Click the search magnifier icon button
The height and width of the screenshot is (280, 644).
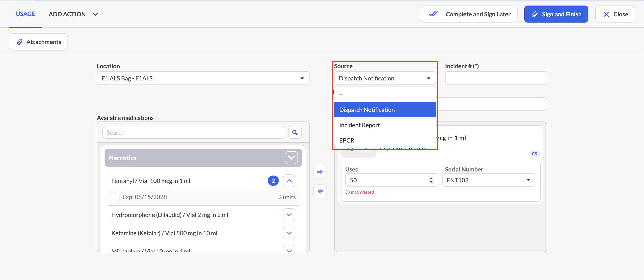click(295, 132)
